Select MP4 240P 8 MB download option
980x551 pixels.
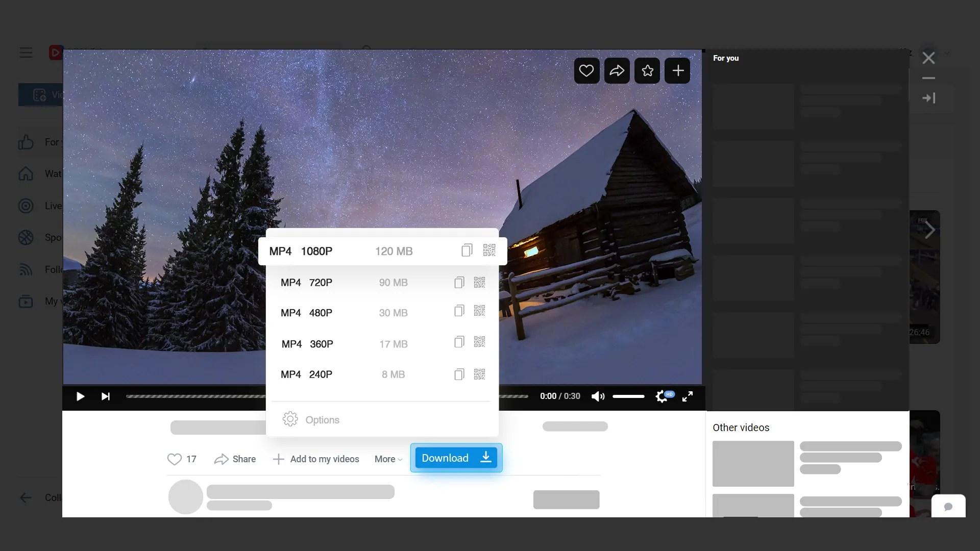(x=382, y=374)
